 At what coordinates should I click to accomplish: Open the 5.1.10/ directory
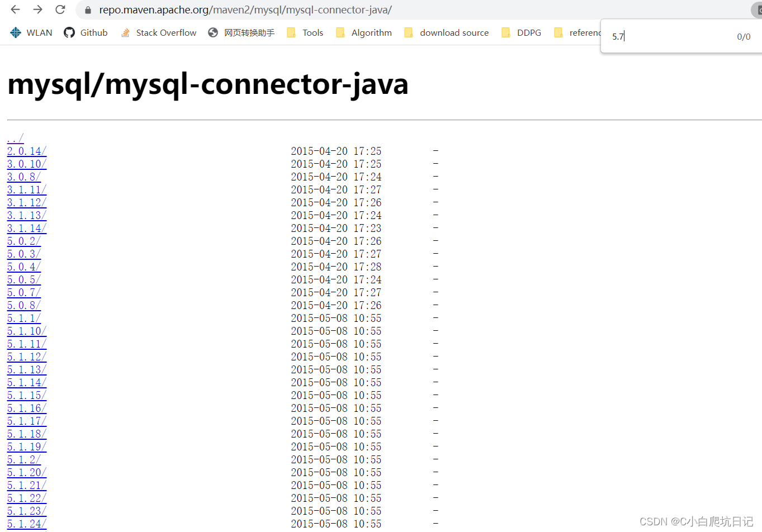point(27,331)
